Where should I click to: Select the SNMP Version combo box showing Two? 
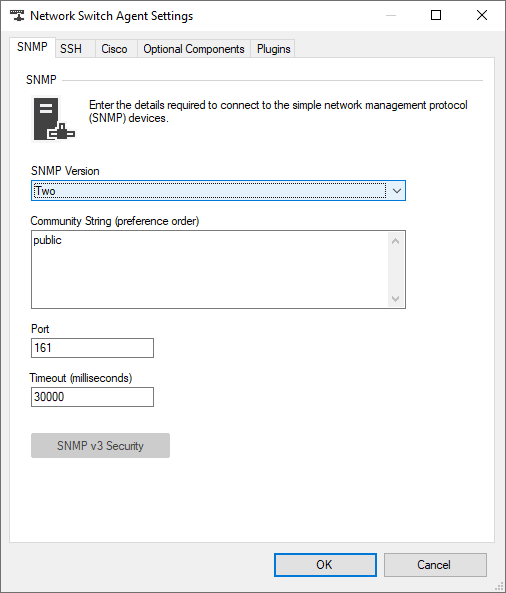coord(218,191)
